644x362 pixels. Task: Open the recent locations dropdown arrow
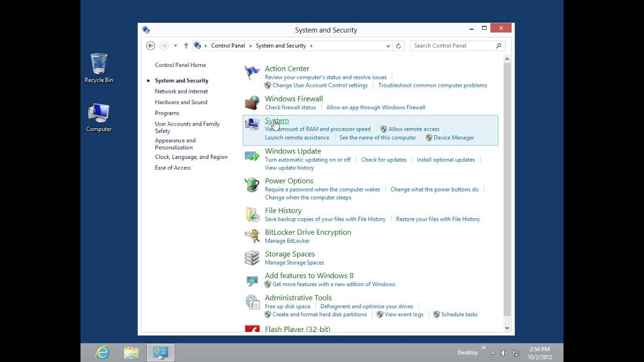(x=175, y=46)
